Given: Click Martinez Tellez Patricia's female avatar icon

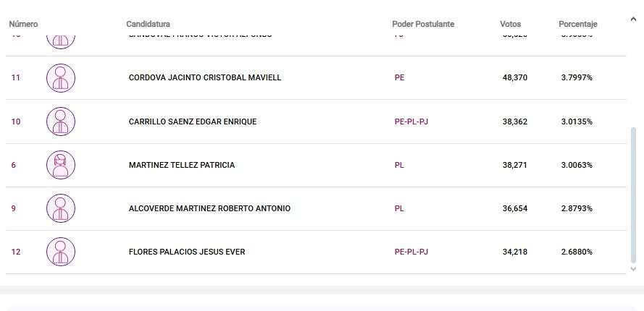Looking at the screenshot, I should point(61,165).
